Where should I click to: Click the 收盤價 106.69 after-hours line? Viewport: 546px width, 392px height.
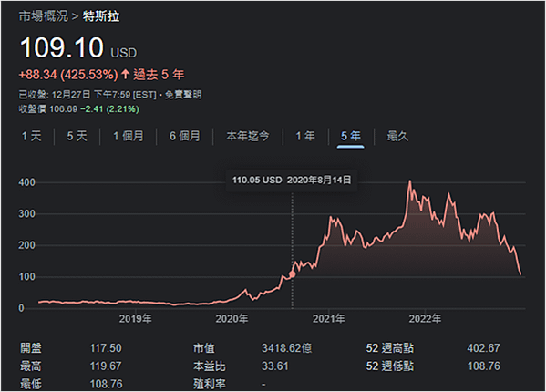click(78, 109)
